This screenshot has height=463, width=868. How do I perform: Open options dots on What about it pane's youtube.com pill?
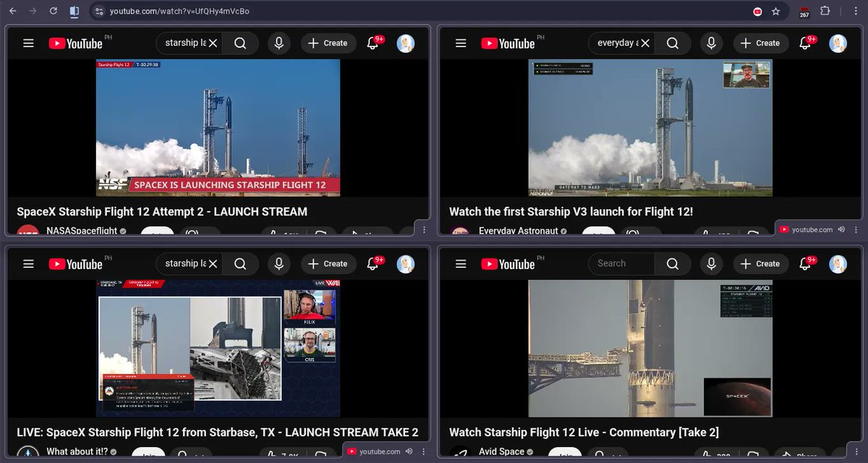(422, 451)
